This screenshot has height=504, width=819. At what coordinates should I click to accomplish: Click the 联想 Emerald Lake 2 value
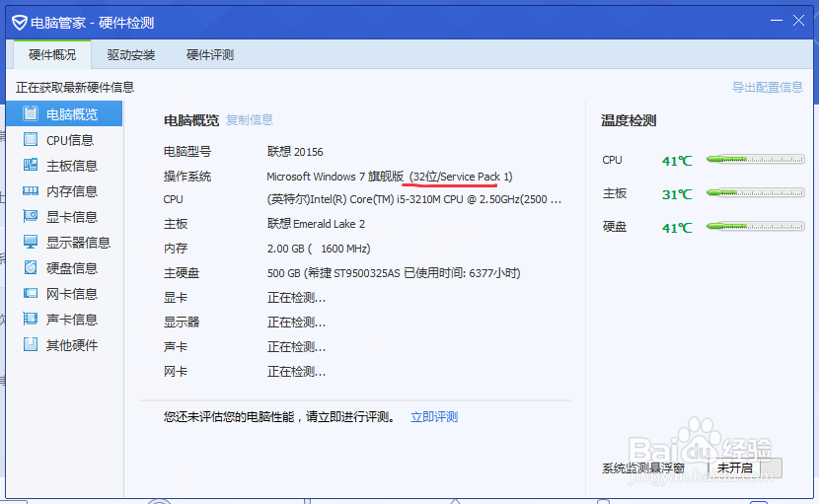pyautogui.click(x=316, y=224)
